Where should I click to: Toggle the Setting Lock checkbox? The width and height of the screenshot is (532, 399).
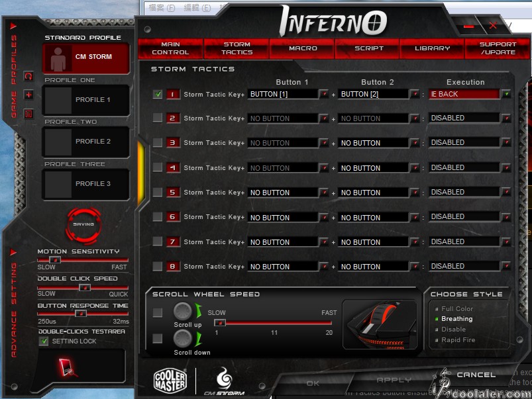pos(44,341)
